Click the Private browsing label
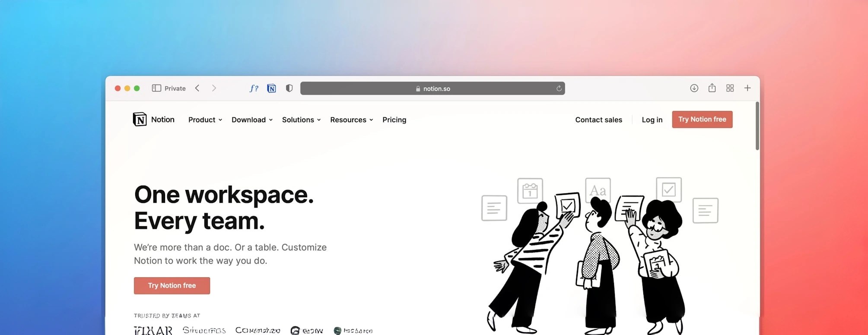Screen dimensions: 868x335 click(x=175, y=88)
